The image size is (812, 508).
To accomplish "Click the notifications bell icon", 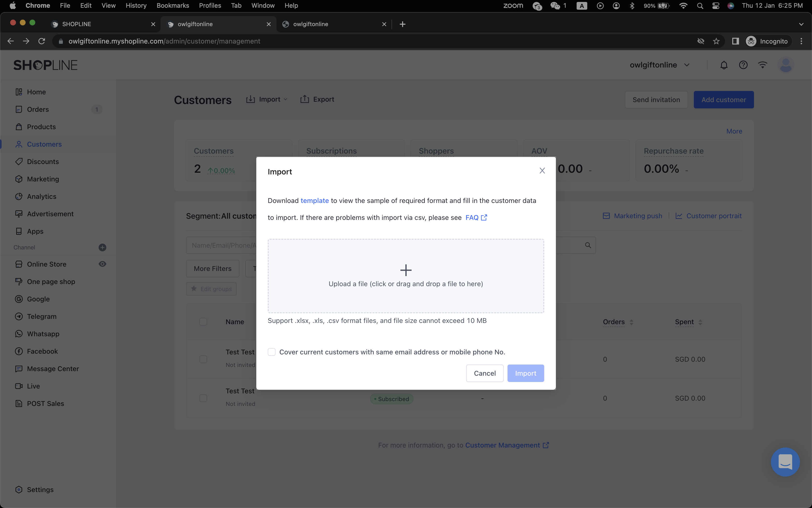I will tap(724, 65).
